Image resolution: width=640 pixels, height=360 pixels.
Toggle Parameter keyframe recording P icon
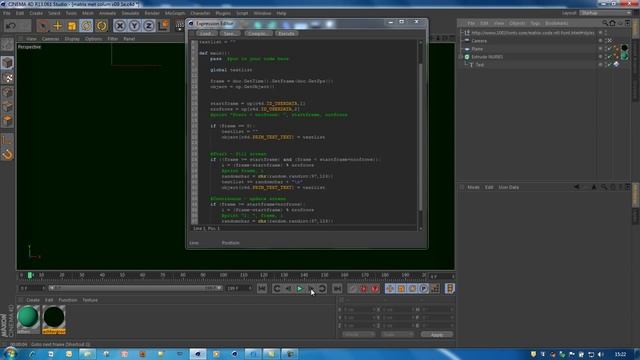pos(424,289)
